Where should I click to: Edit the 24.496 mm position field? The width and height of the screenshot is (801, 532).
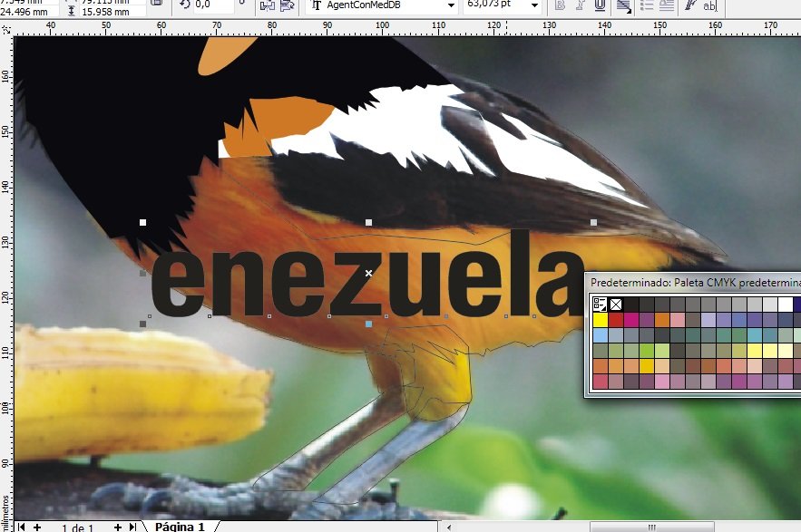(x=30, y=11)
